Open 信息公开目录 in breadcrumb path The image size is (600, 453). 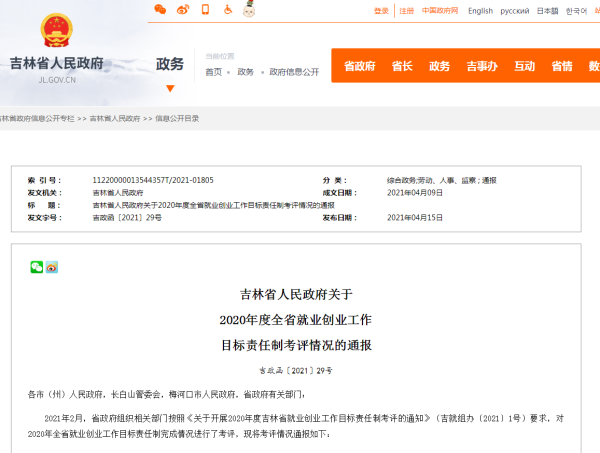click(x=177, y=119)
